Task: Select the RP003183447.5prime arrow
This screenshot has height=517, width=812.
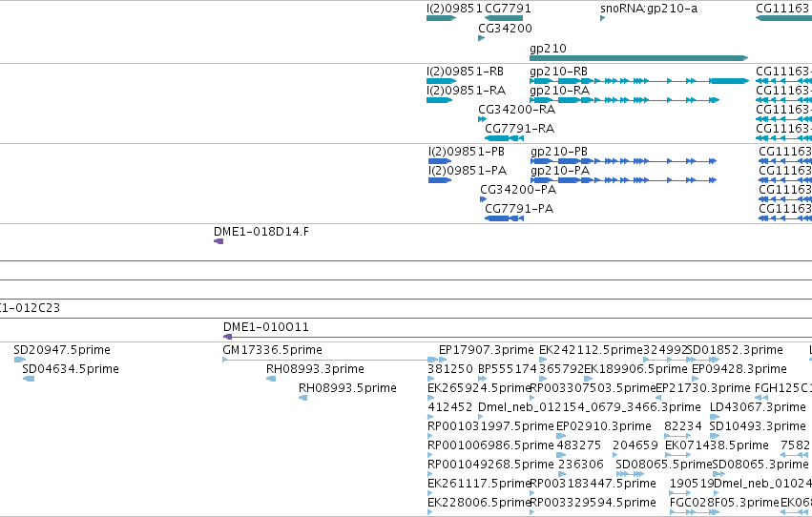Action: point(532,493)
